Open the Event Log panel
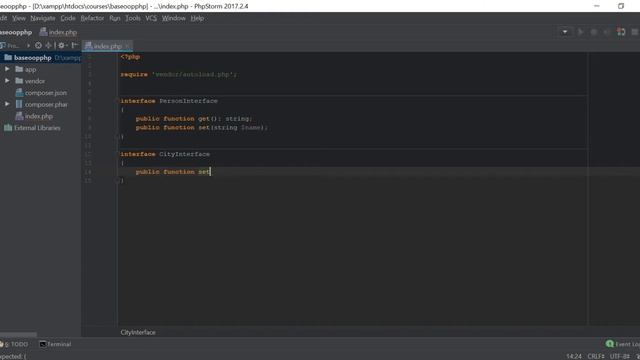Image resolution: width=640 pixels, height=360 pixels. (x=622, y=344)
